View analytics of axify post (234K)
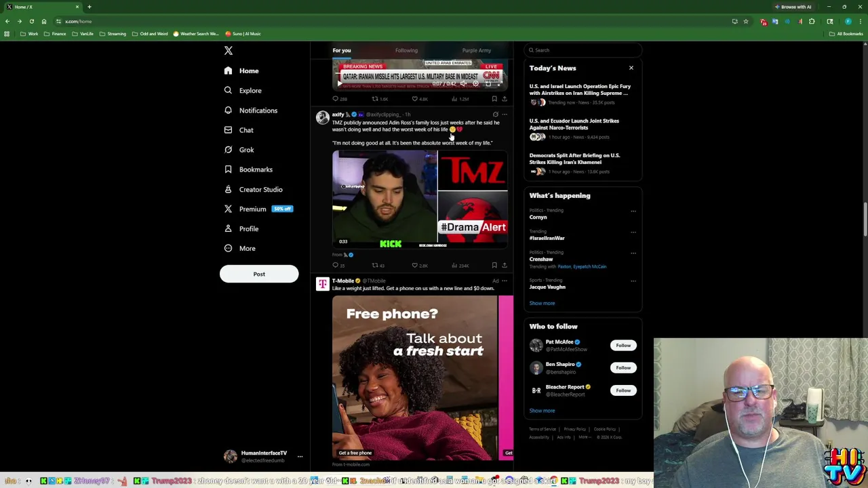This screenshot has width=868, height=488. click(460, 265)
